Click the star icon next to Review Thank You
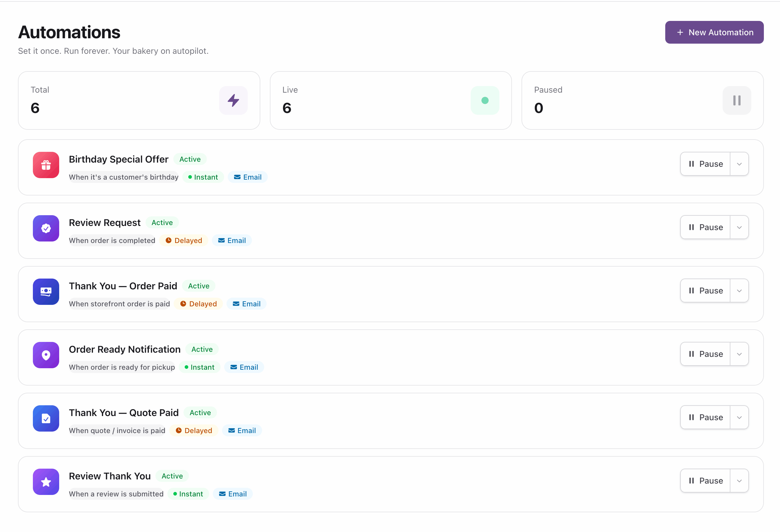This screenshot has width=780, height=532. pyautogui.click(x=46, y=482)
